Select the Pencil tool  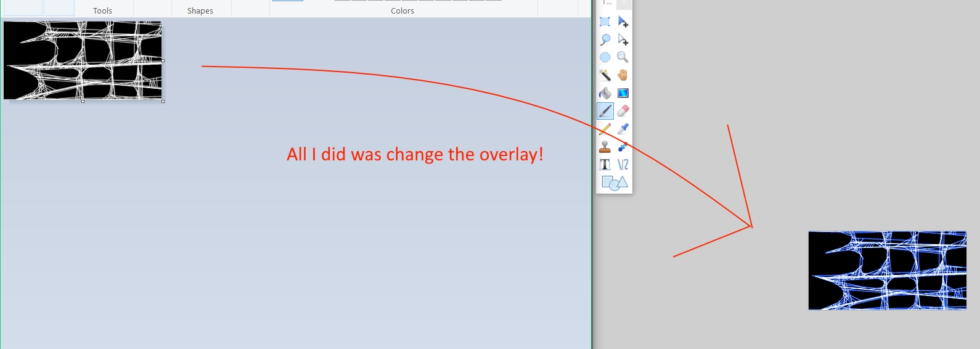[605, 129]
